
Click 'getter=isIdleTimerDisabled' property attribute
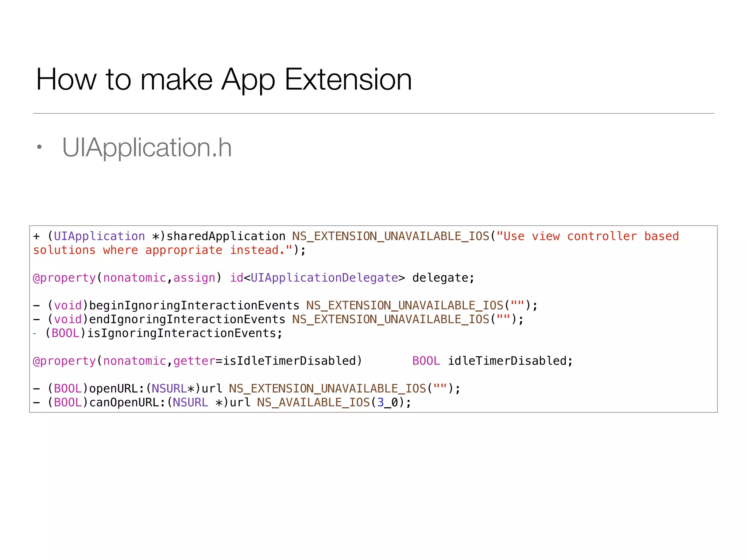[264, 361]
